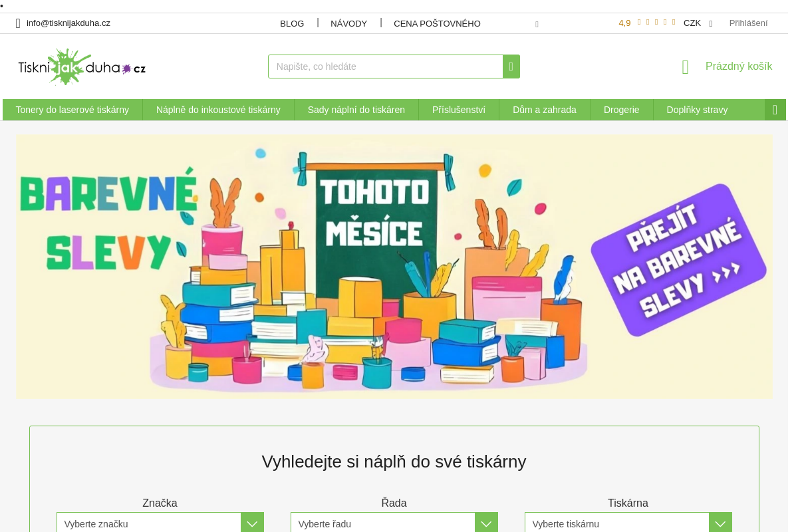The height and width of the screenshot is (532, 798).
Task: Click the Přihlášení login link
Action: [x=748, y=23]
